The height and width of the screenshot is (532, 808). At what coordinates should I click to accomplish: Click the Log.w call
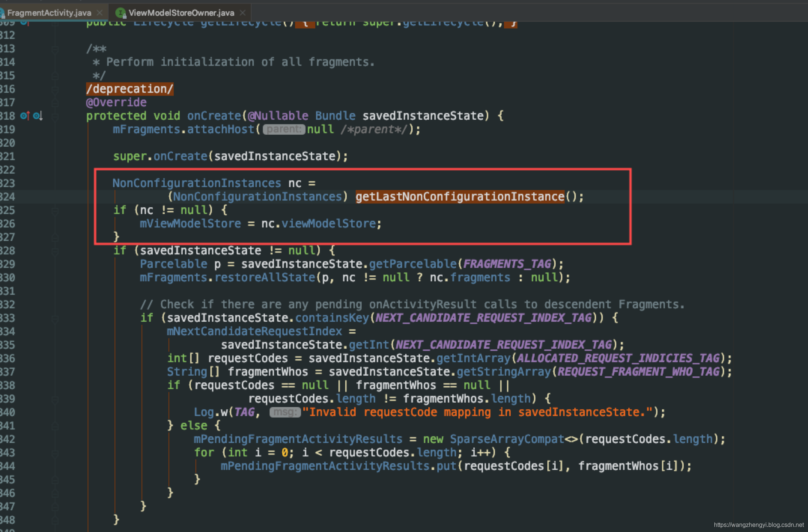click(211, 412)
